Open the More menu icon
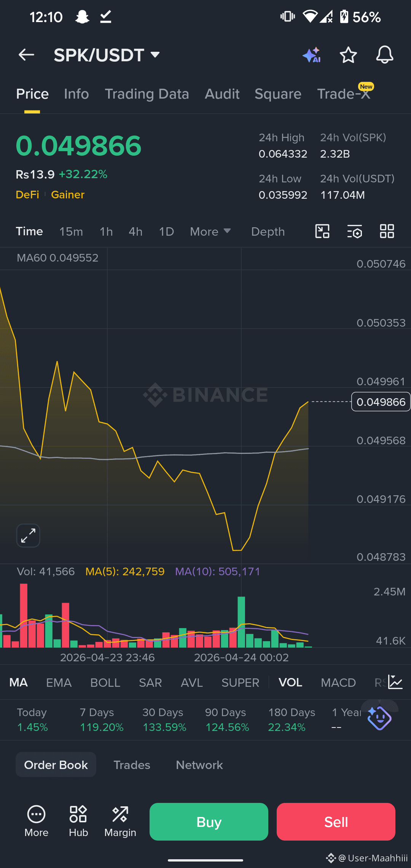This screenshot has width=411, height=868. 37,821
